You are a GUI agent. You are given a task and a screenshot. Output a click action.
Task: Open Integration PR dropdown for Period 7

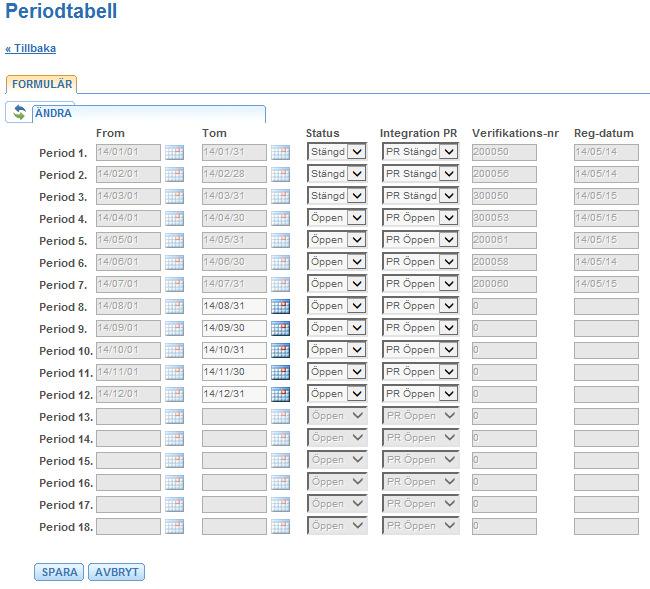tap(420, 284)
